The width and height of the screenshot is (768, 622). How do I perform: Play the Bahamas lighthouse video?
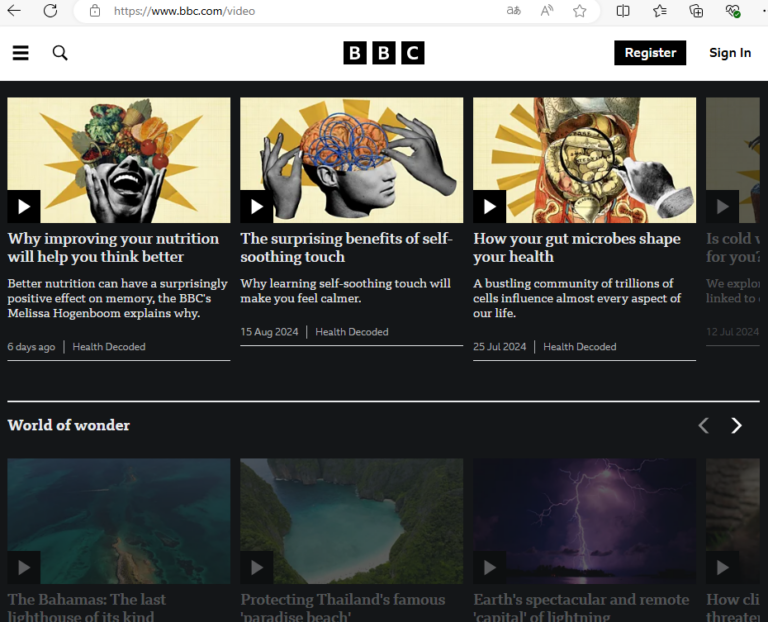24,567
